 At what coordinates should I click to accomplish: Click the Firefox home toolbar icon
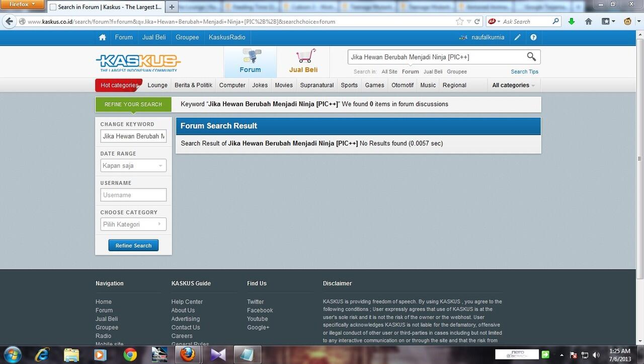(588, 21)
